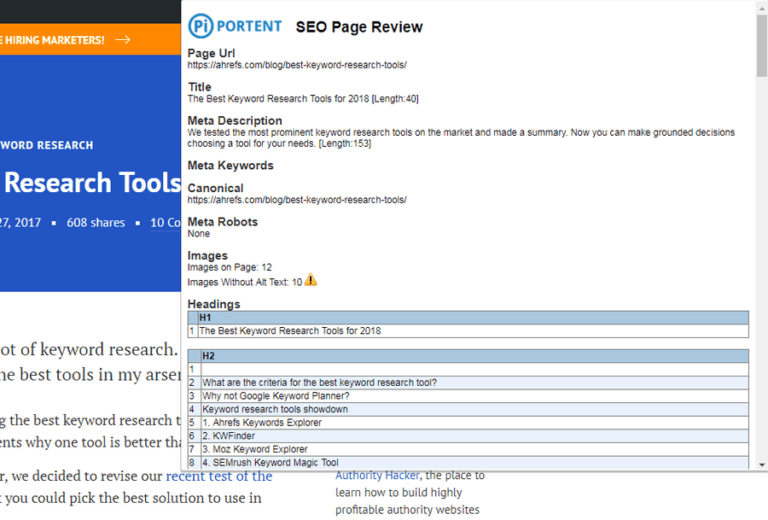
Task: Click the review panel vertical scrollbar thumb
Action: point(762,50)
